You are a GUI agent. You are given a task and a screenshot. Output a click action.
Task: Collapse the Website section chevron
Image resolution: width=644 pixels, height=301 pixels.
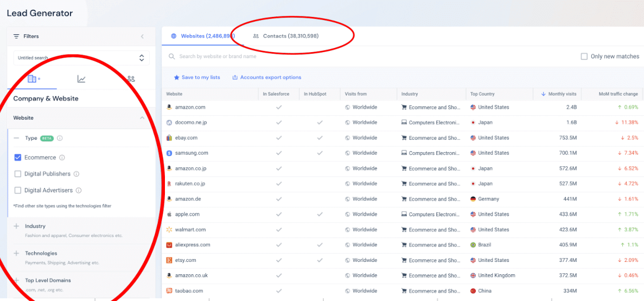(x=142, y=118)
